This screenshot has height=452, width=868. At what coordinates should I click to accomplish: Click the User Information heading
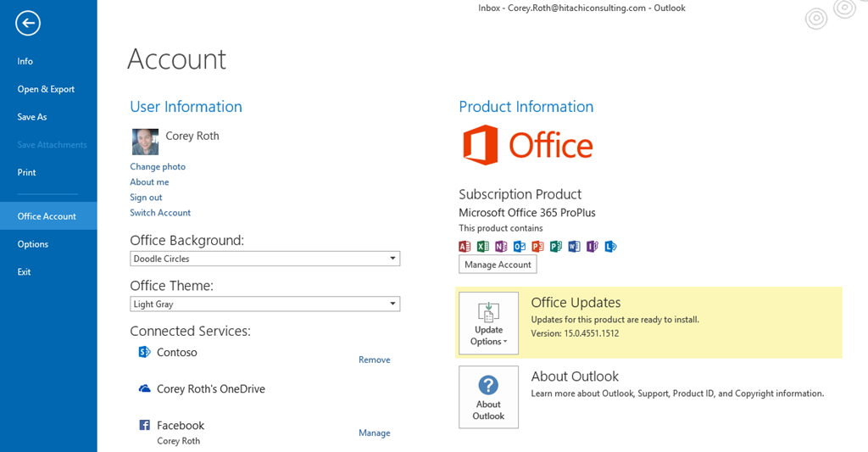186,106
